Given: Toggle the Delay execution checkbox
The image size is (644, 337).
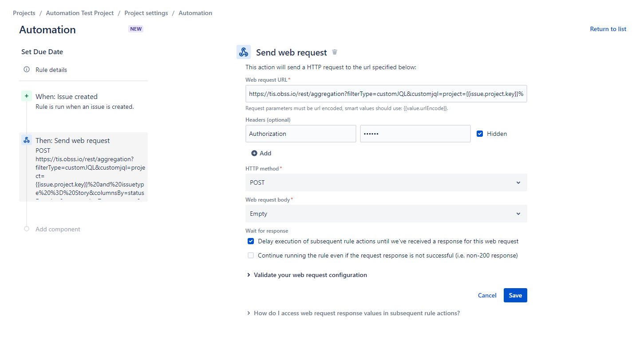Looking at the screenshot, I should coord(251,242).
